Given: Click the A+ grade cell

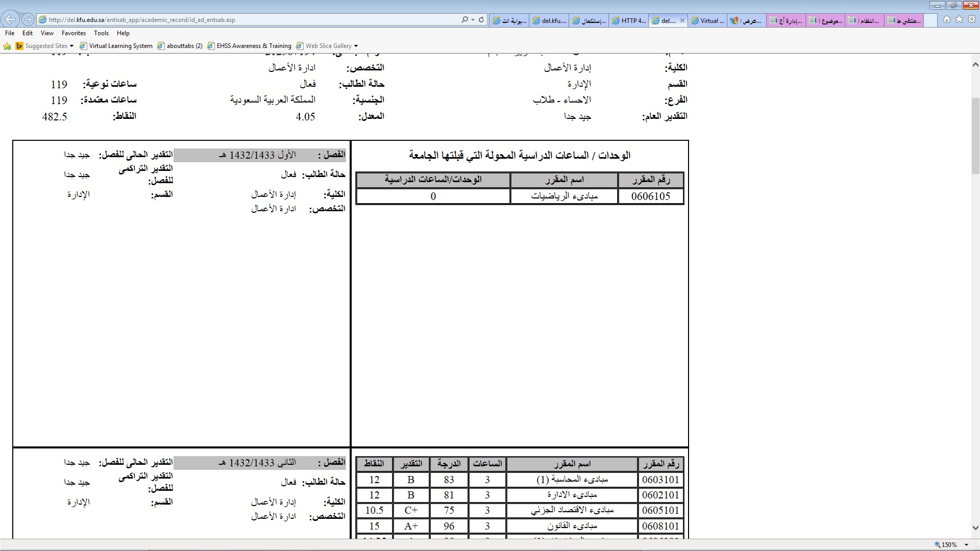Looking at the screenshot, I should (x=411, y=526).
